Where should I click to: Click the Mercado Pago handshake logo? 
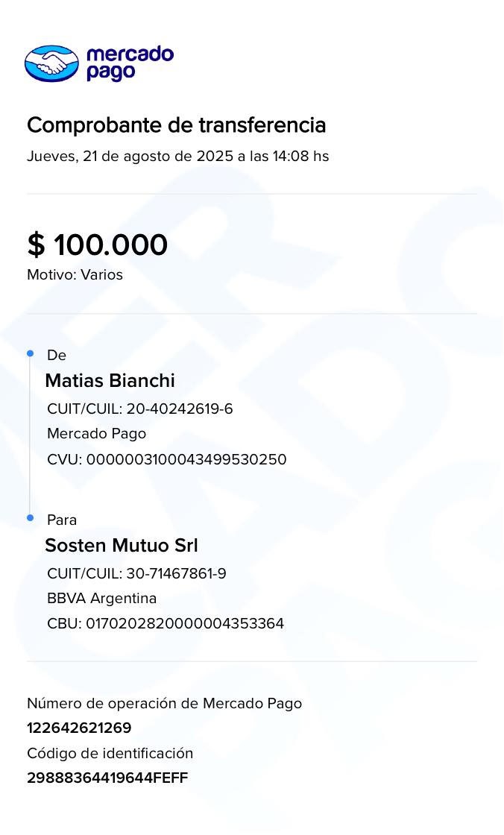[x=51, y=63]
